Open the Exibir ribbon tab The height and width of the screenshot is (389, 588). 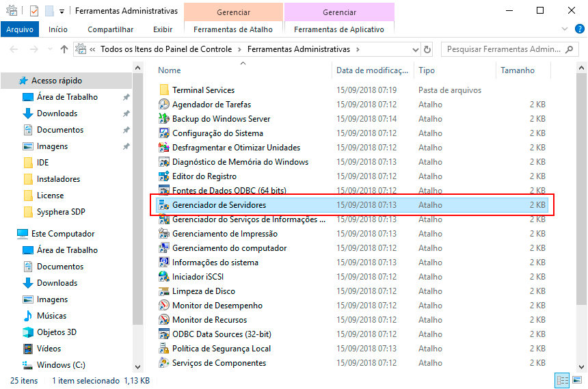coord(163,29)
